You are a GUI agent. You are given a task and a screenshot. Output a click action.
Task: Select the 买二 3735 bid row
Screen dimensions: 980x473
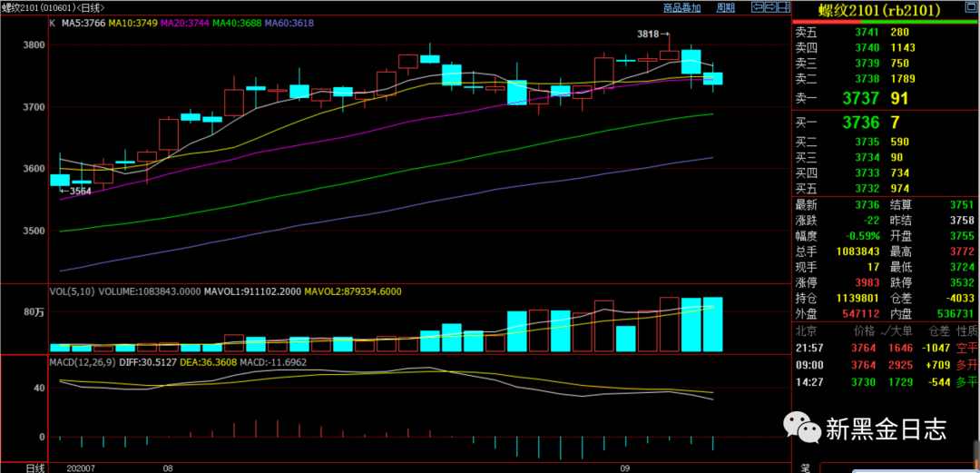pos(886,142)
